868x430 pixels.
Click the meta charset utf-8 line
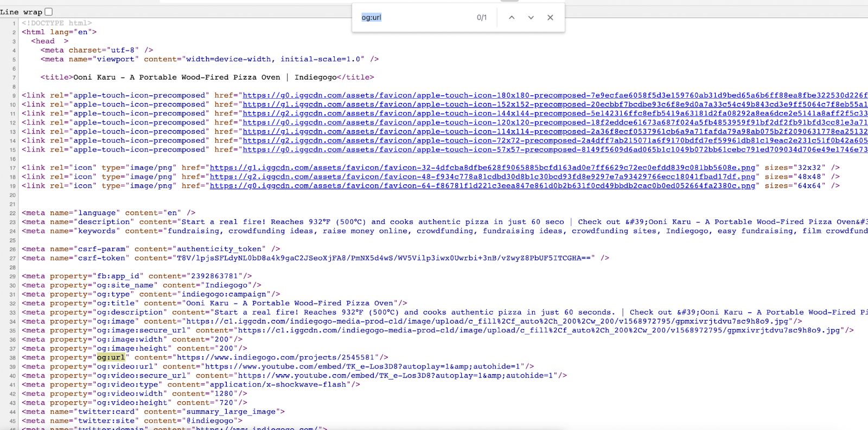[97, 50]
